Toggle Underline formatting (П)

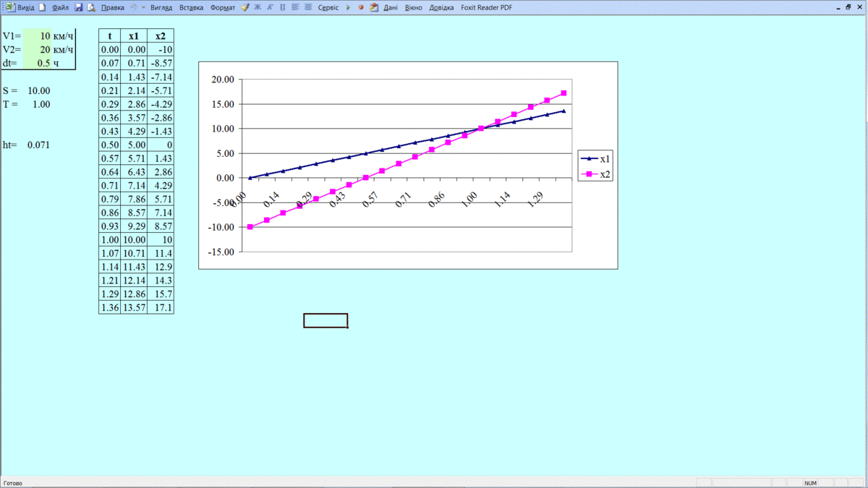tap(282, 7)
